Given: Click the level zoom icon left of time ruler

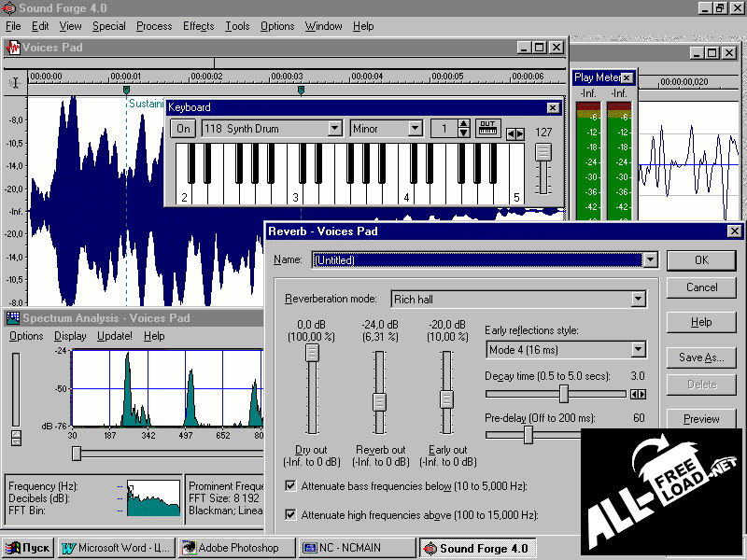Looking at the screenshot, I should click(x=14, y=83).
